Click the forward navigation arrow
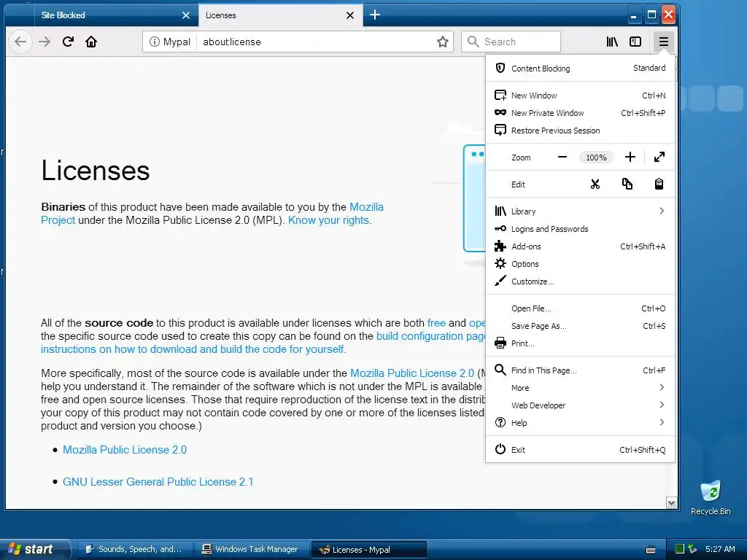Viewport: 747px width, 560px height. pos(44,42)
